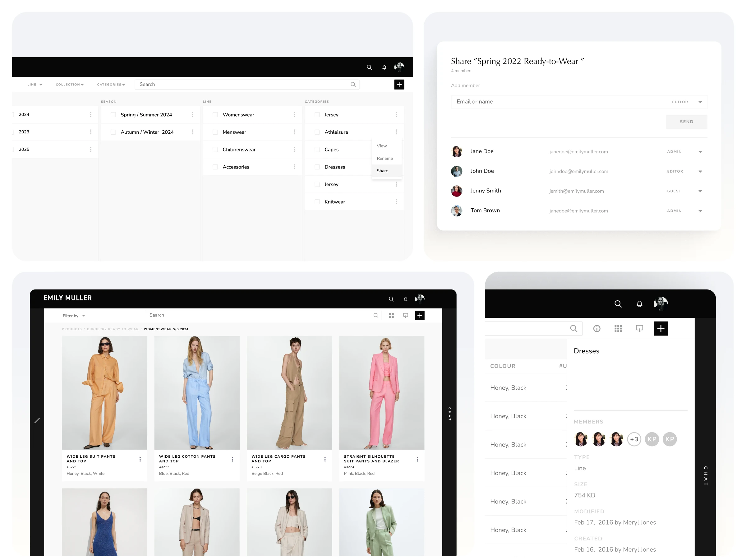
Task: Click the magnifier icon in the Dresses panel header
Action: click(x=618, y=303)
